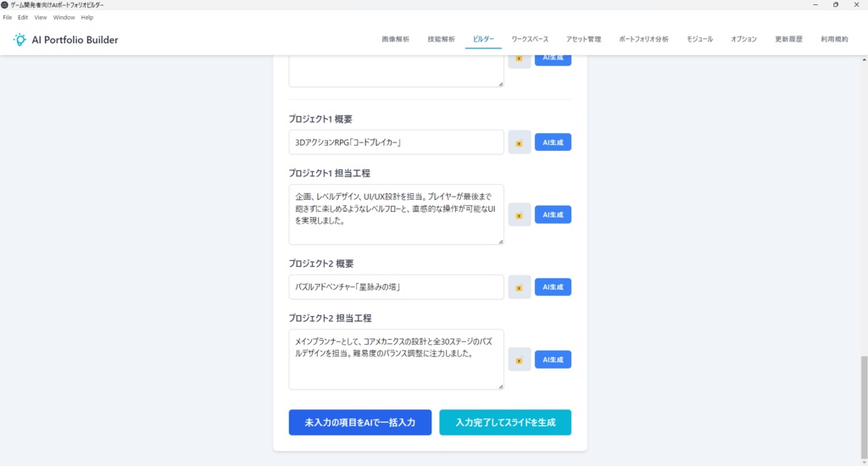Open the File menu
The image size is (868, 466).
pyautogui.click(x=7, y=17)
